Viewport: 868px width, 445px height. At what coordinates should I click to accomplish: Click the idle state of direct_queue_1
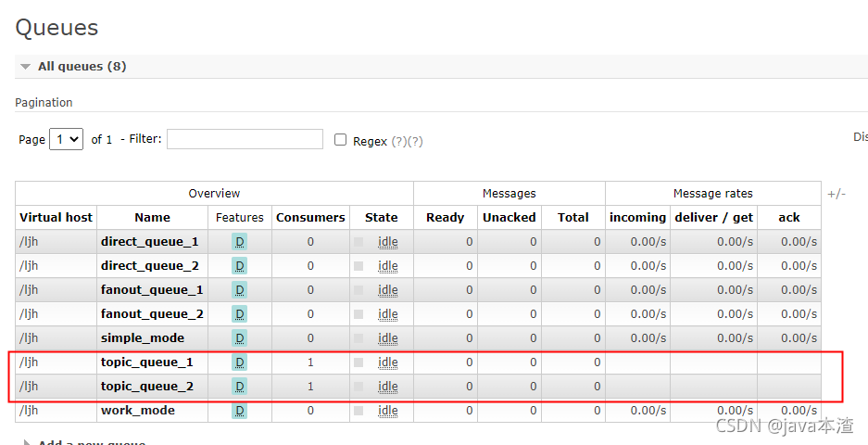coord(387,242)
